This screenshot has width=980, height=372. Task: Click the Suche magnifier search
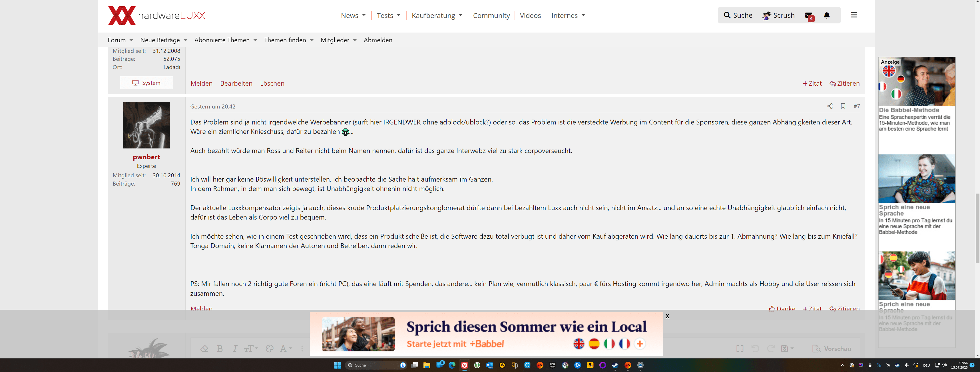click(x=738, y=15)
